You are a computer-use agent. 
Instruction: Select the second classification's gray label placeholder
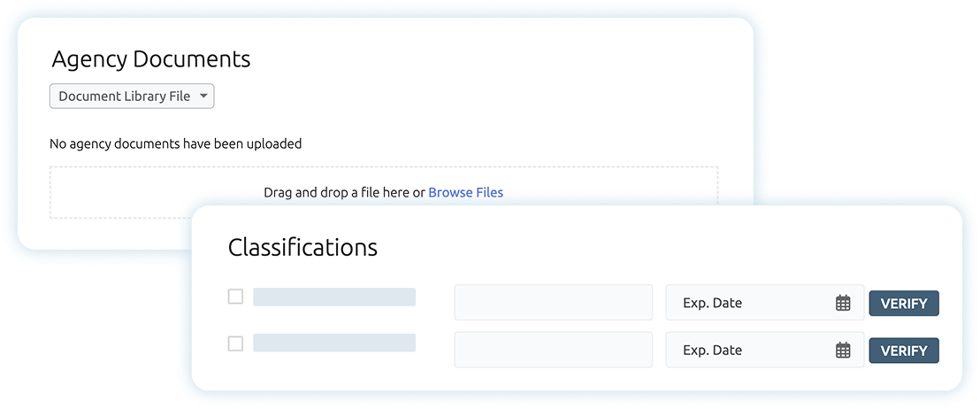(334, 343)
